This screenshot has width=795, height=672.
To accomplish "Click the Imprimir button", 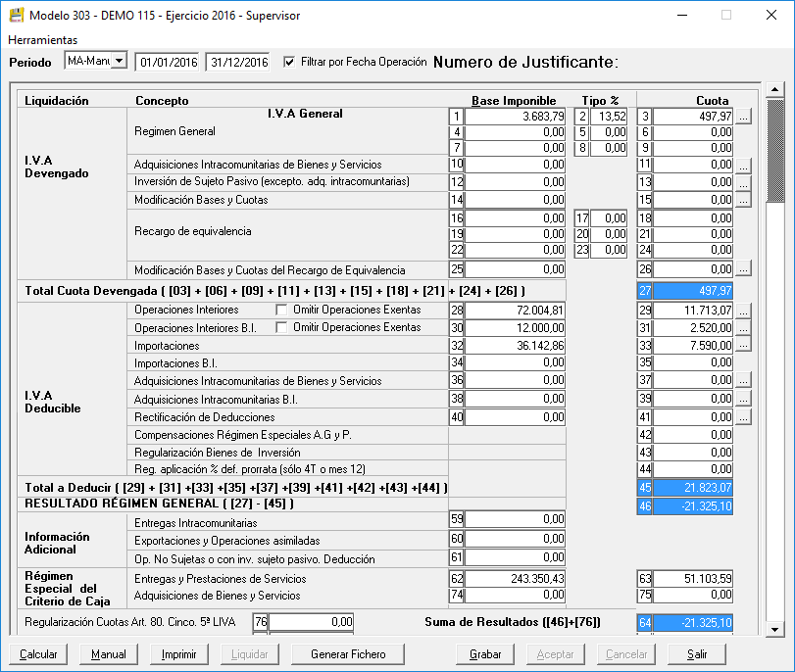I will click(179, 654).
